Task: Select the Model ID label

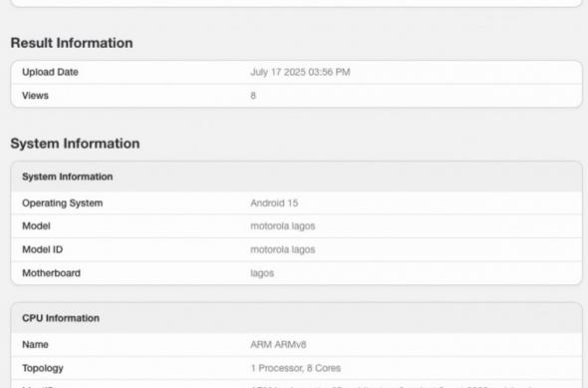Action: point(43,249)
